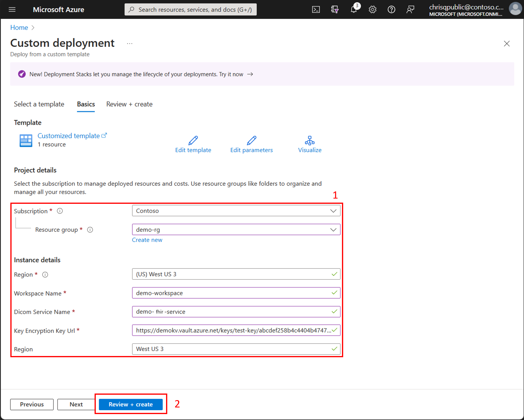Expand the Resource group dropdown
Viewport: 524px width, 420px height.
pos(236,230)
